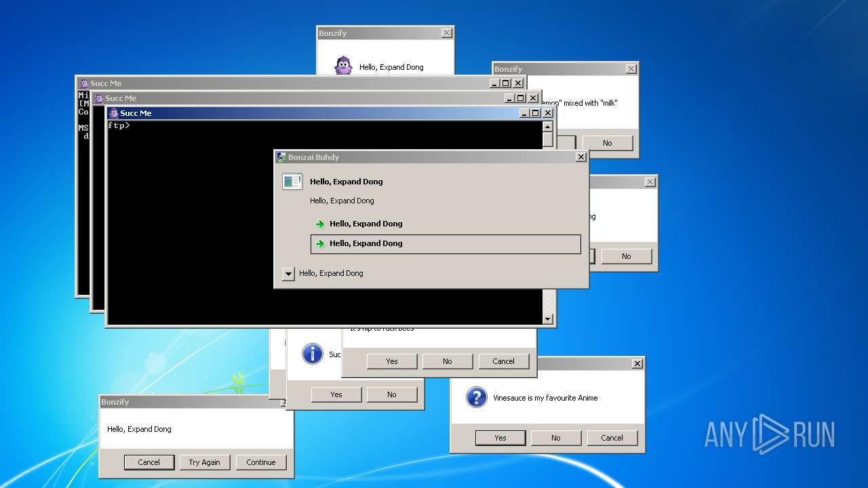Screen dimensions: 868x488
Task: Maximize the frontmost Succ Me window
Action: 536,113
